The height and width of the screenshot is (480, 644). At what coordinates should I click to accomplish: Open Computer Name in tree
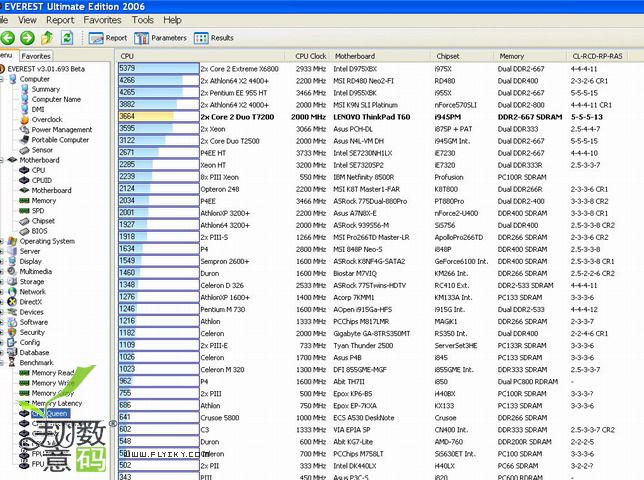56,99
